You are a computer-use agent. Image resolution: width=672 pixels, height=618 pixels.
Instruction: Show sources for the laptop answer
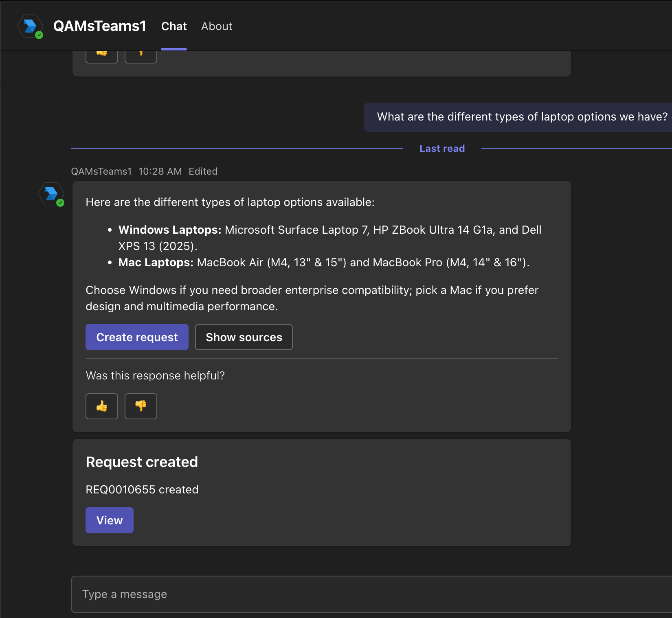click(244, 337)
